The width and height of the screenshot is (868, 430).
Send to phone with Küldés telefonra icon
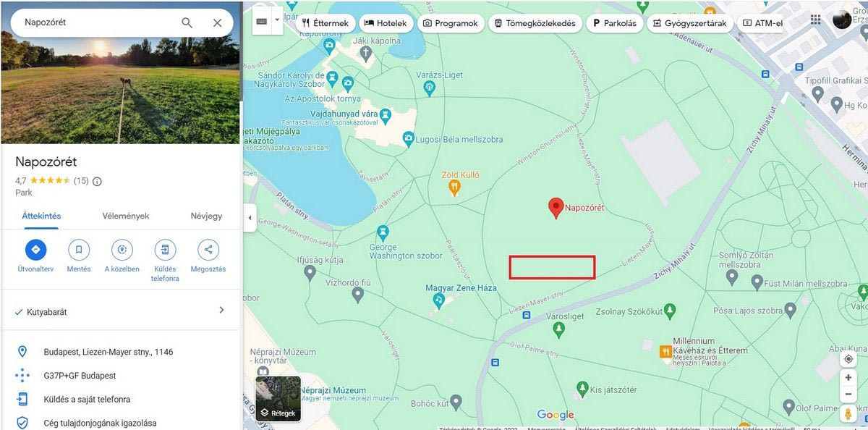coord(165,250)
